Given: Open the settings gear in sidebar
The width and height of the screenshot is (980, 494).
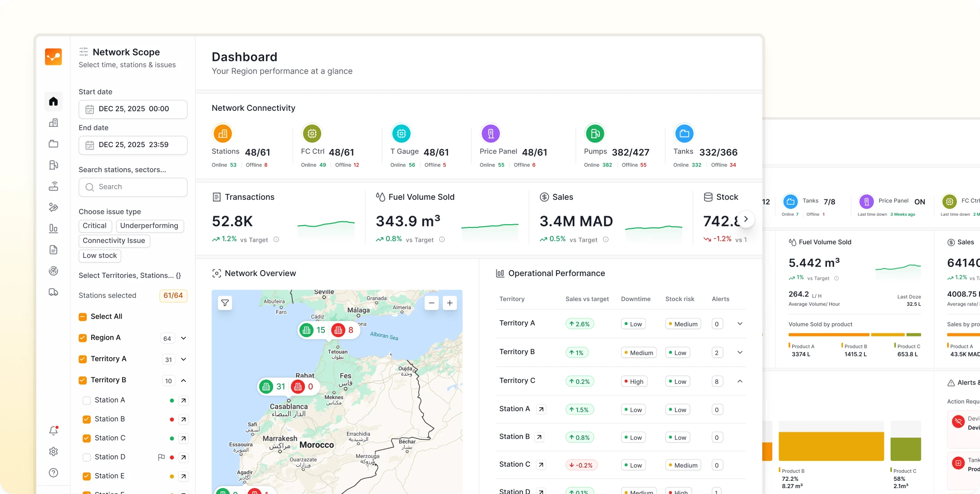Looking at the screenshot, I should click(x=54, y=452).
